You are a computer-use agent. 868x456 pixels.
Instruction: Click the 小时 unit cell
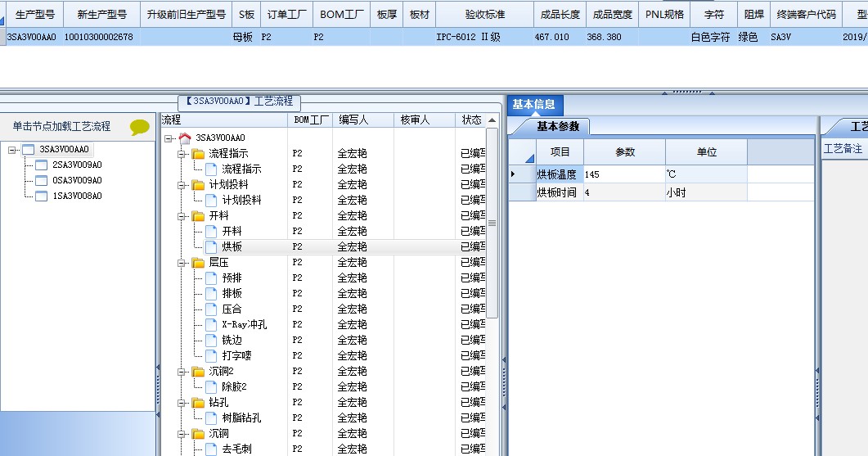(x=706, y=192)
